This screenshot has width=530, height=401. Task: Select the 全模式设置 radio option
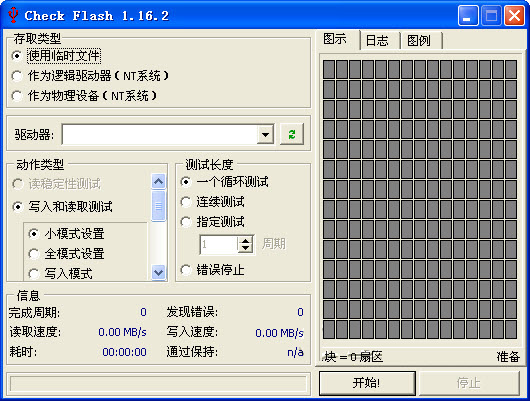[x=67, y=254]
